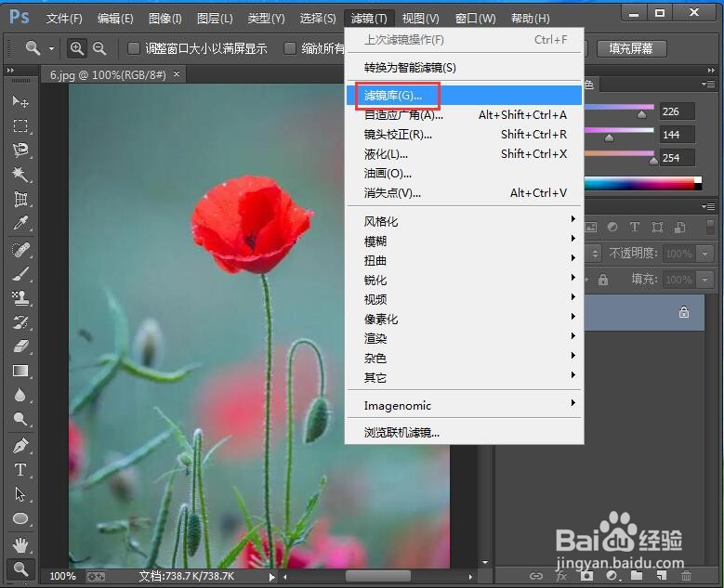The width and height of the screenshot is (724, 588).
Task: Click the delete layer trash icon
Action: (687, 576)
